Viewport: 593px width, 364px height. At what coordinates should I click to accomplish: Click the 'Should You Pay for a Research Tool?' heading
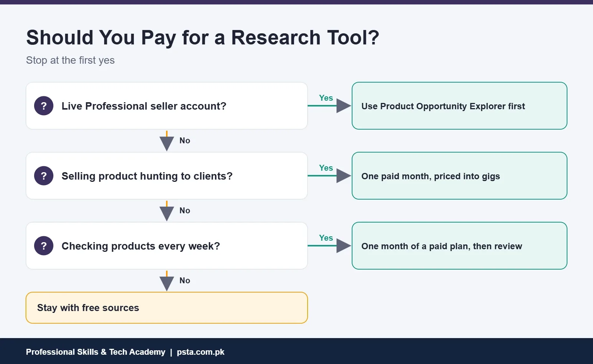click(x=203, y=38)
